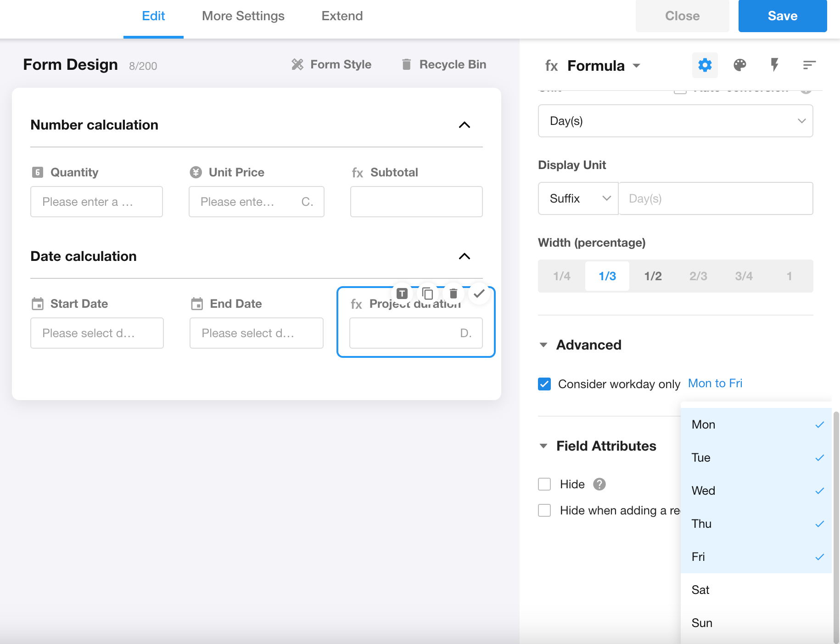Image resolution: width=840 pixels, height=644 pixels.
Task: Open the field settings gear tab
Action: point(705,65)
